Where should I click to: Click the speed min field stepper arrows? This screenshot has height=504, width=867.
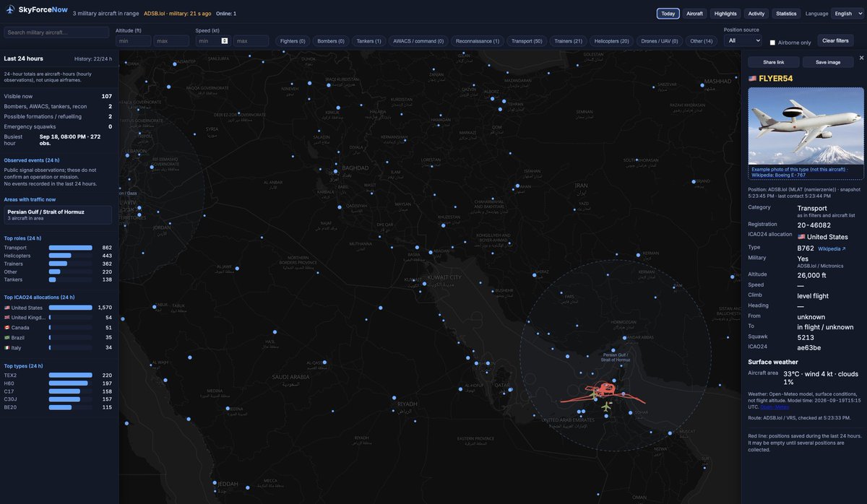(x=225, y=40)
